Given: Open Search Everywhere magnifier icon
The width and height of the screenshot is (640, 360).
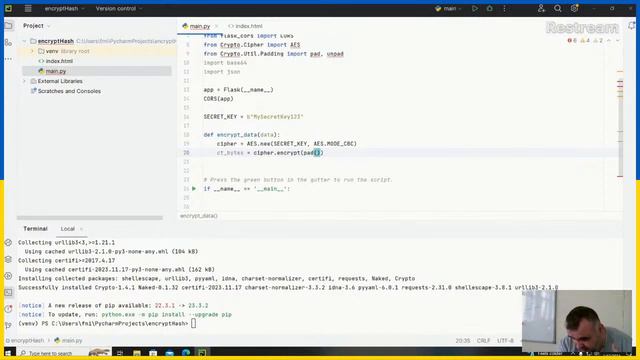Looking at the screenshot, I should pyautogui.click(x=558, y=8).
